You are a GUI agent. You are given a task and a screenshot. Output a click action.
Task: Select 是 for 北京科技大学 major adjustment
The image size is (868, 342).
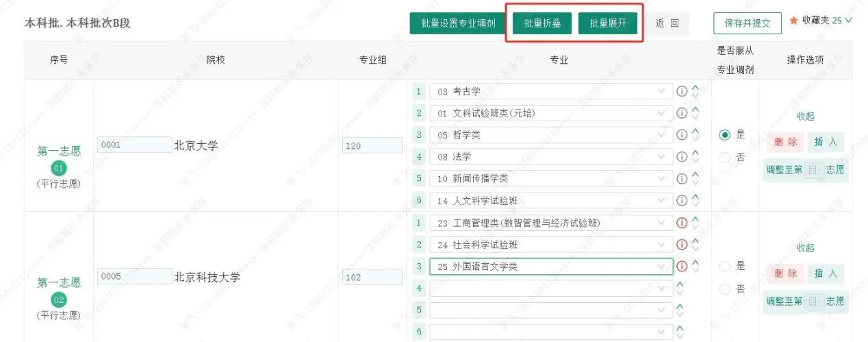pyautogui.click(x=725, y=267)
